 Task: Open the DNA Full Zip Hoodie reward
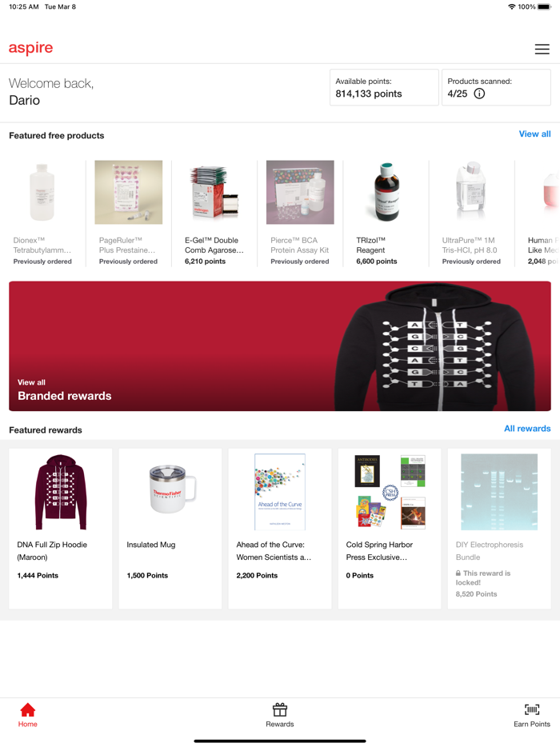tap(61, 529)
